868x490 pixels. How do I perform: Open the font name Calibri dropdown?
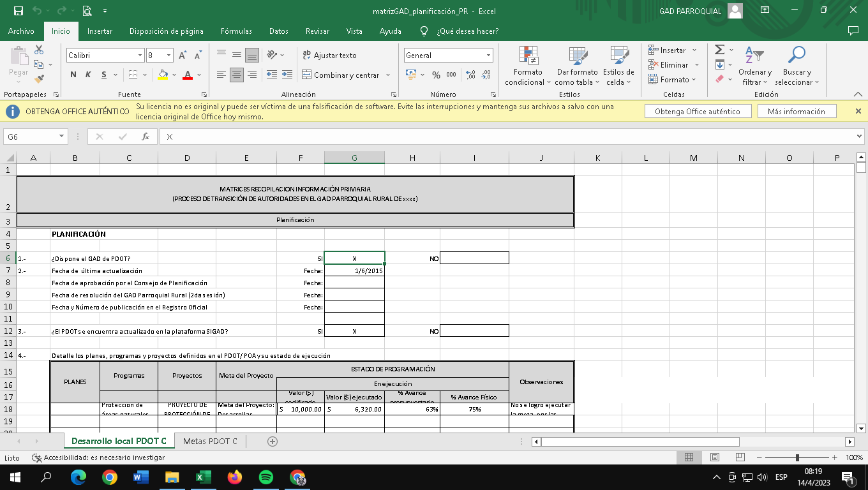coord(140,56)
